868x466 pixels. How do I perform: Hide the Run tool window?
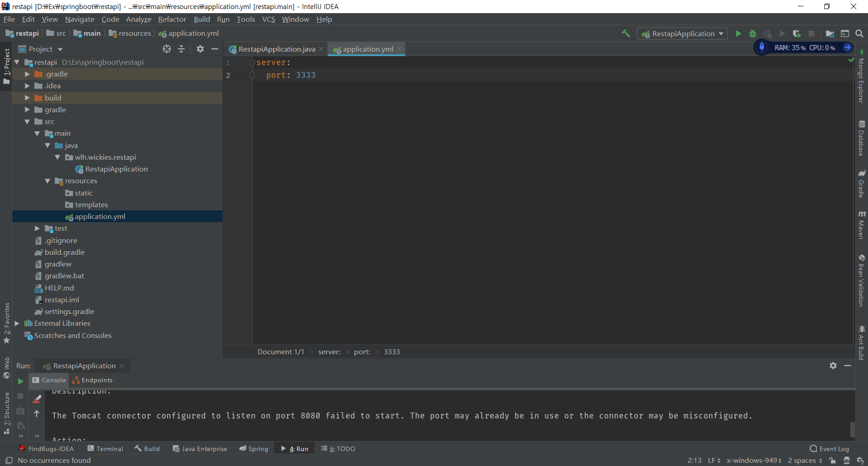coord(848,366)
